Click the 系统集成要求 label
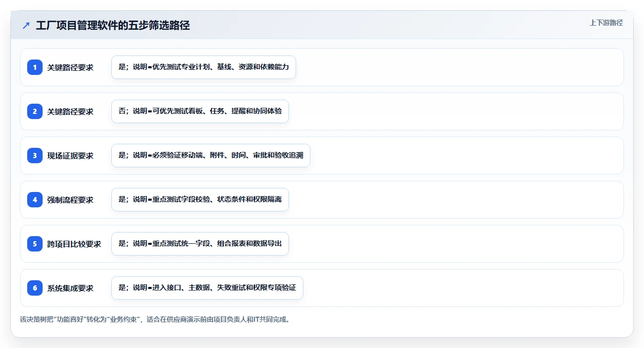The image size is (644, 348). point(70,288)
